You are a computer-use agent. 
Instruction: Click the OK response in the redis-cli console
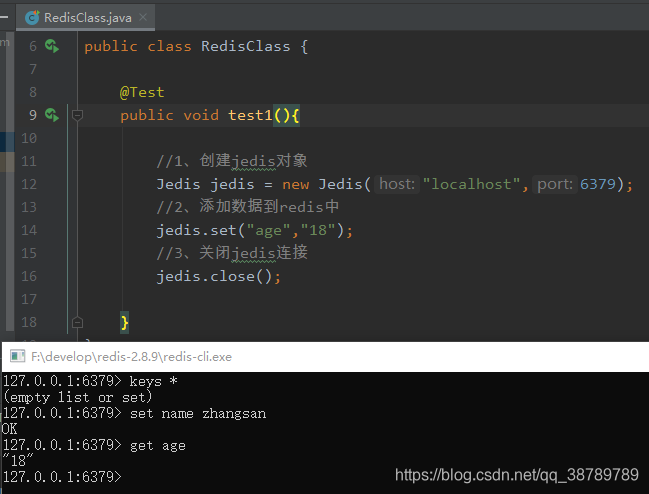pos(9,429)
